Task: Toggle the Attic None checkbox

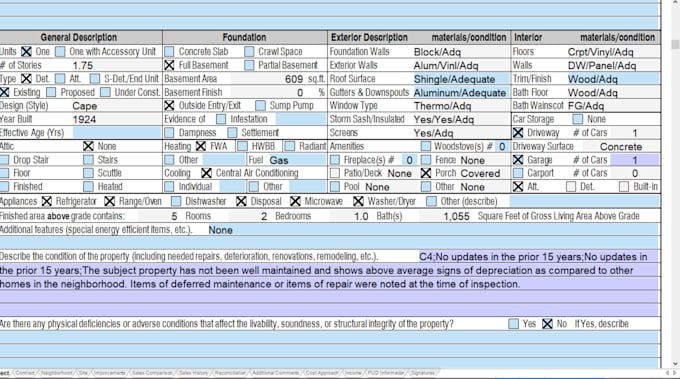Action: pos(88,146)
